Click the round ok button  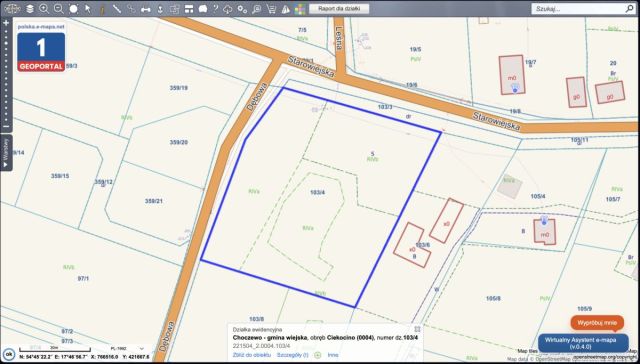(9, 353)
